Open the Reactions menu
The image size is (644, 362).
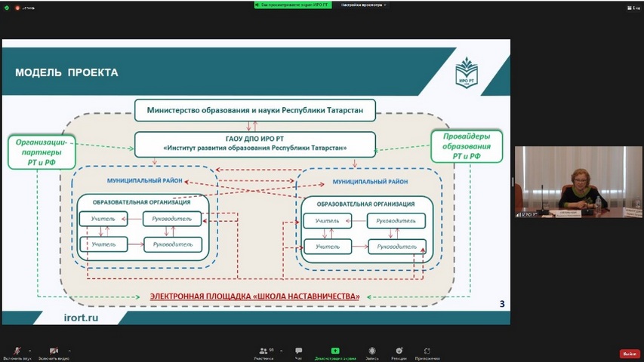[399, 354]
